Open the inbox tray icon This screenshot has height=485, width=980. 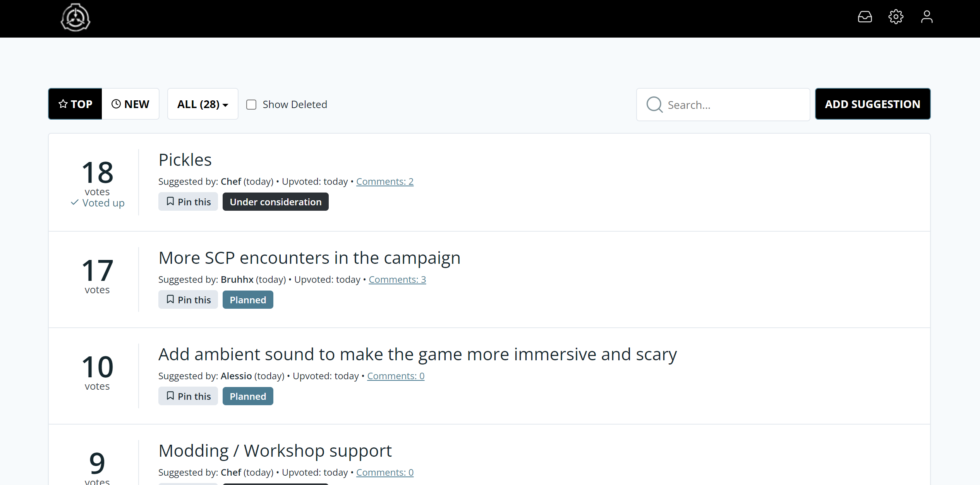point(865,17)
